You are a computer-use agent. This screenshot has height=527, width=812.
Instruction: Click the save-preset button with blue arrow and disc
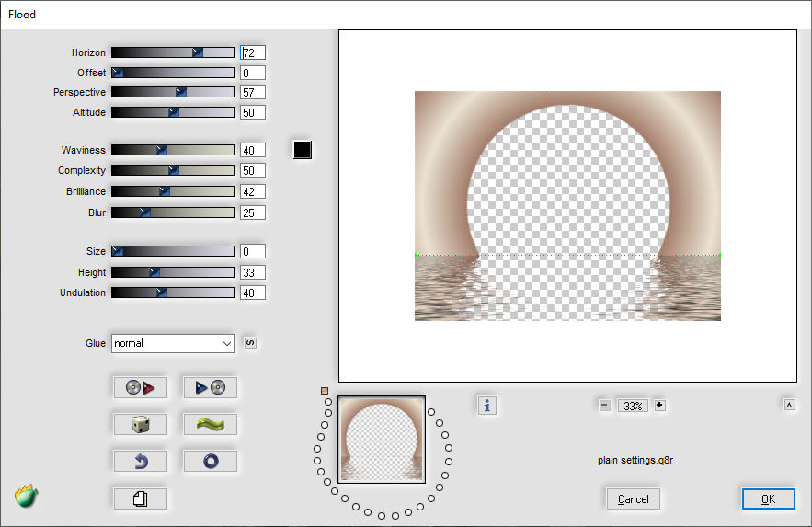[211, 387]
